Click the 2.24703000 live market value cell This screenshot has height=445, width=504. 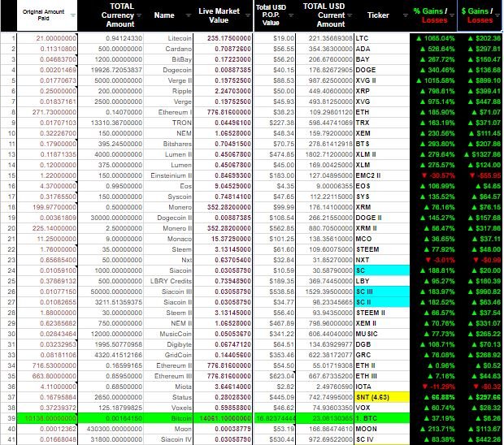(223, 91)
